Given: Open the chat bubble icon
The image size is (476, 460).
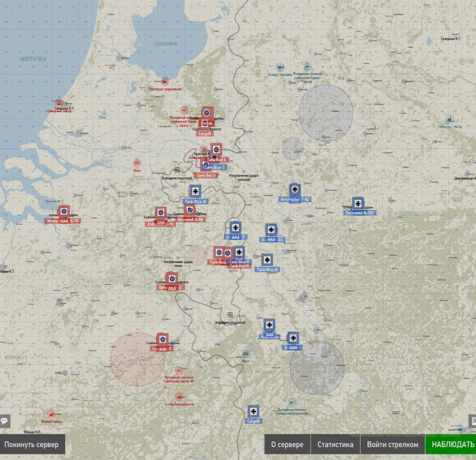Looking at the screenshot, I should pyautogui.click(x=4, y=421).
